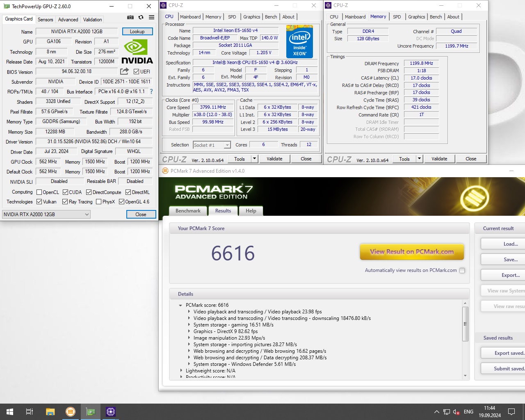Close the GPU-Z window with Close button
This screenshot has width=525, height=420.
coord(141,214)
